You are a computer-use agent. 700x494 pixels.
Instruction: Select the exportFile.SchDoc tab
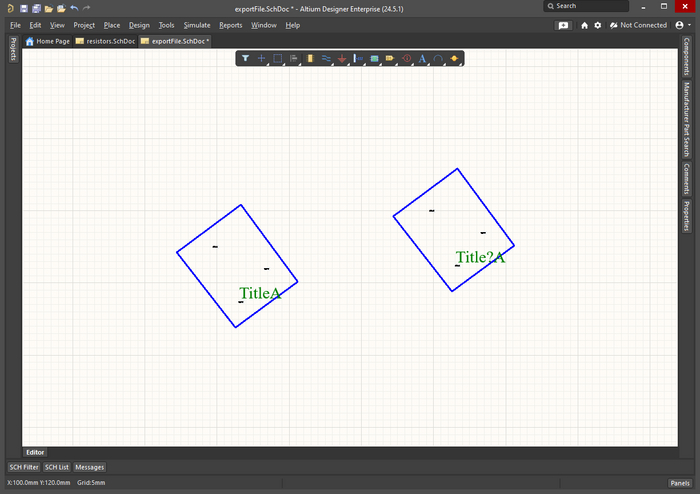point(175,41)
